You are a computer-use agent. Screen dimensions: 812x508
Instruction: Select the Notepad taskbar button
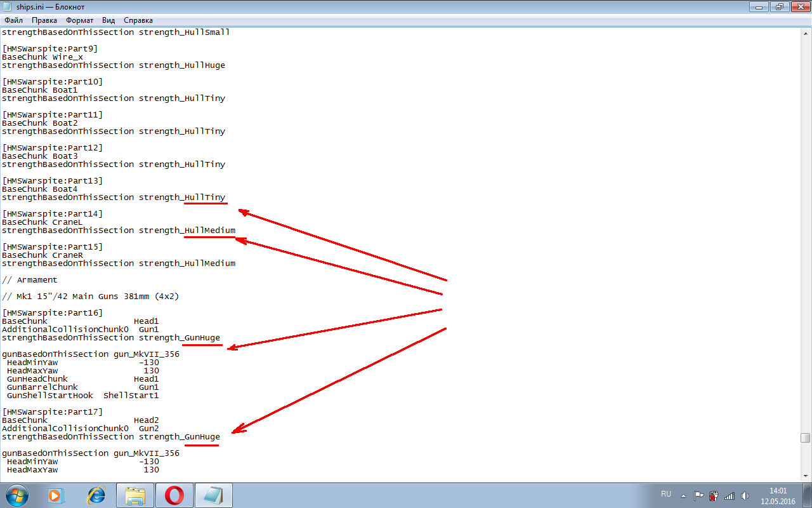[213, 495]
